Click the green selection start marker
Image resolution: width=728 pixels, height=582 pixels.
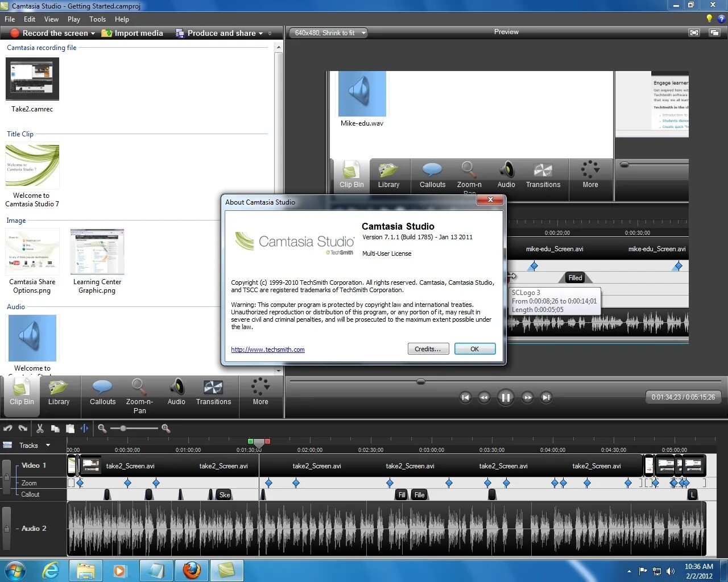[250, 442]
